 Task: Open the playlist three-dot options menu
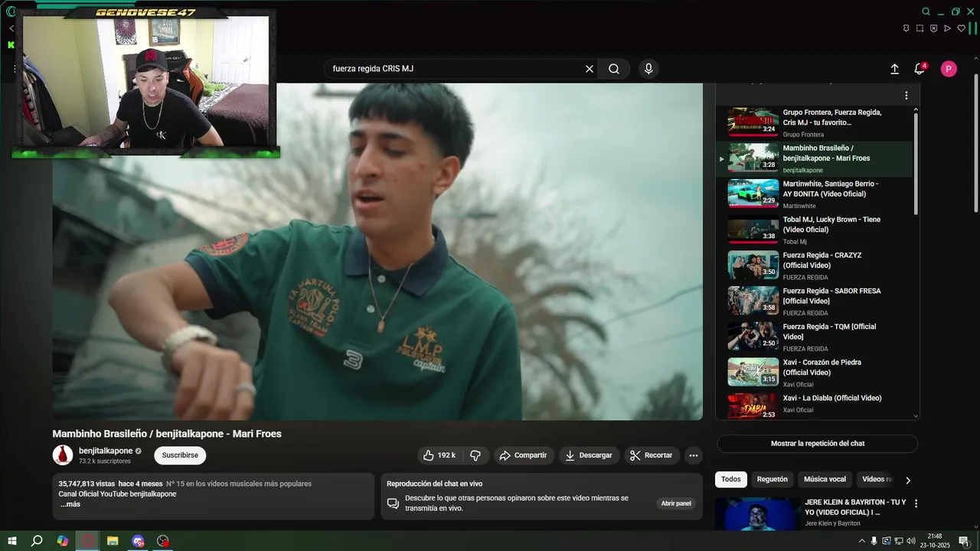906,96
